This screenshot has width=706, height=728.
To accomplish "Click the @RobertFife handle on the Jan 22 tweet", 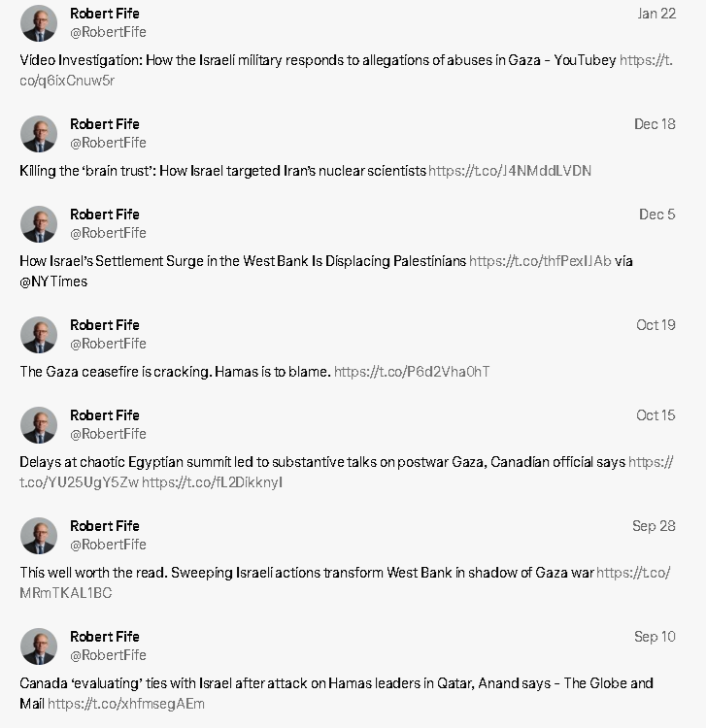I will [x=108, y=32].
